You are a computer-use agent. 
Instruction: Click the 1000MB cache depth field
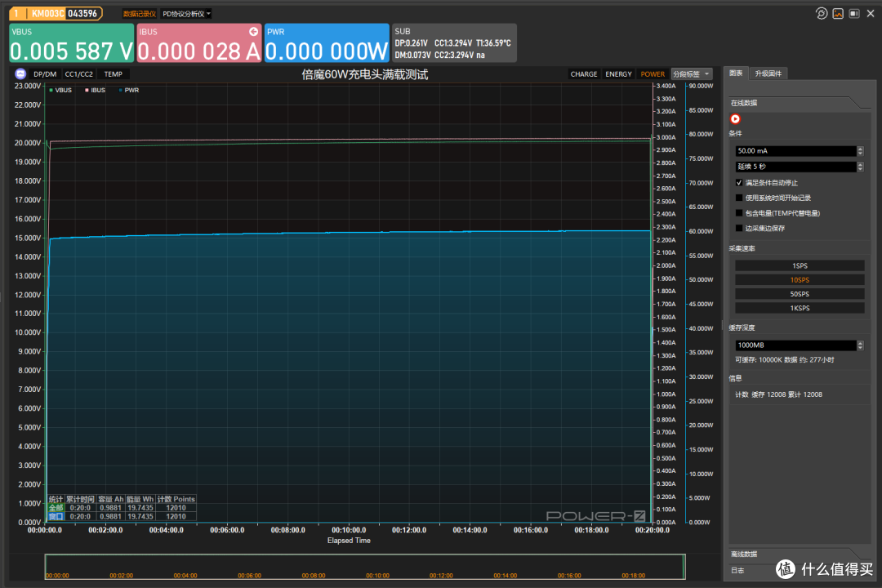[795, 345]
